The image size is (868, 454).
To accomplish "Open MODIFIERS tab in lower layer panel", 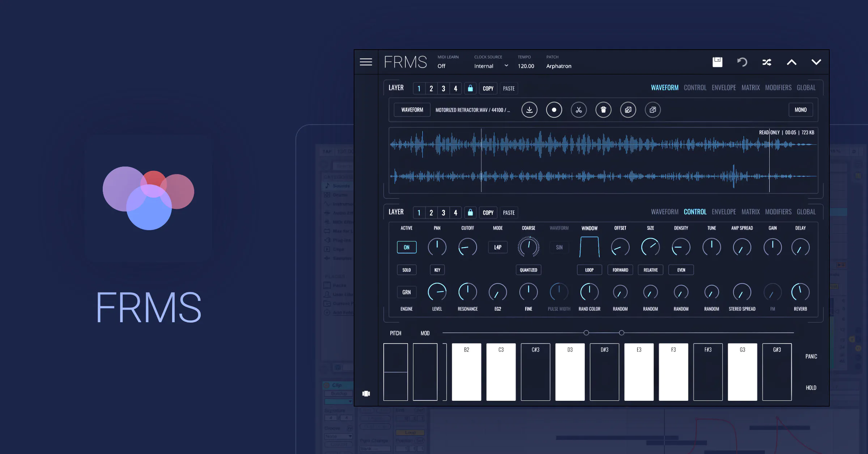I will (778, 212).
